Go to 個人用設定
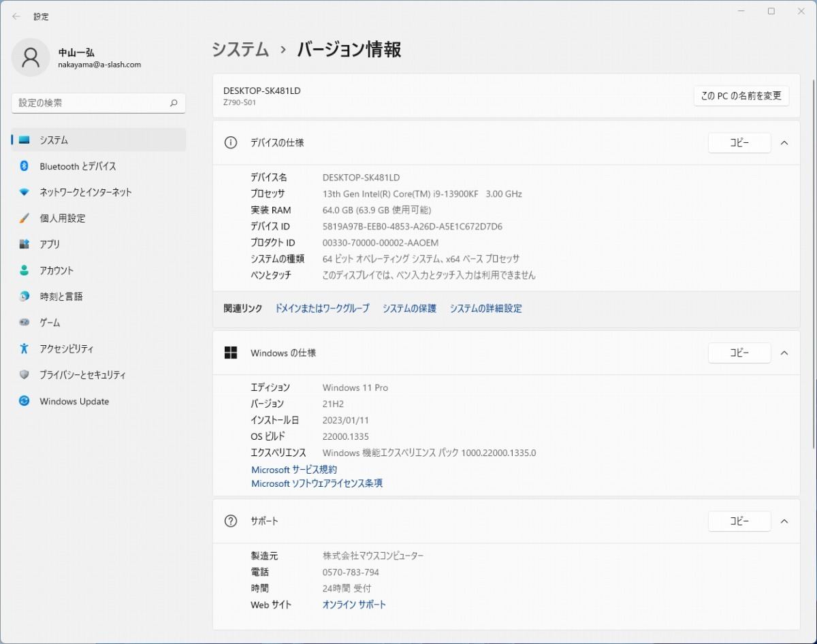Viewport: 817px width, 644px height. coord(99,219)
